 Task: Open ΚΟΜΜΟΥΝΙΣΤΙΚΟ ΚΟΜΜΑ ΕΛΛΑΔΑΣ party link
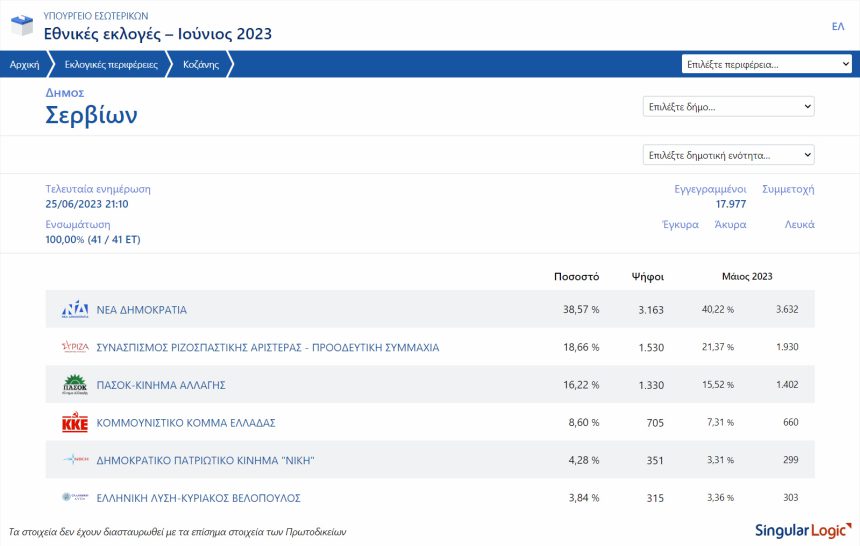(x=186, y=423)
